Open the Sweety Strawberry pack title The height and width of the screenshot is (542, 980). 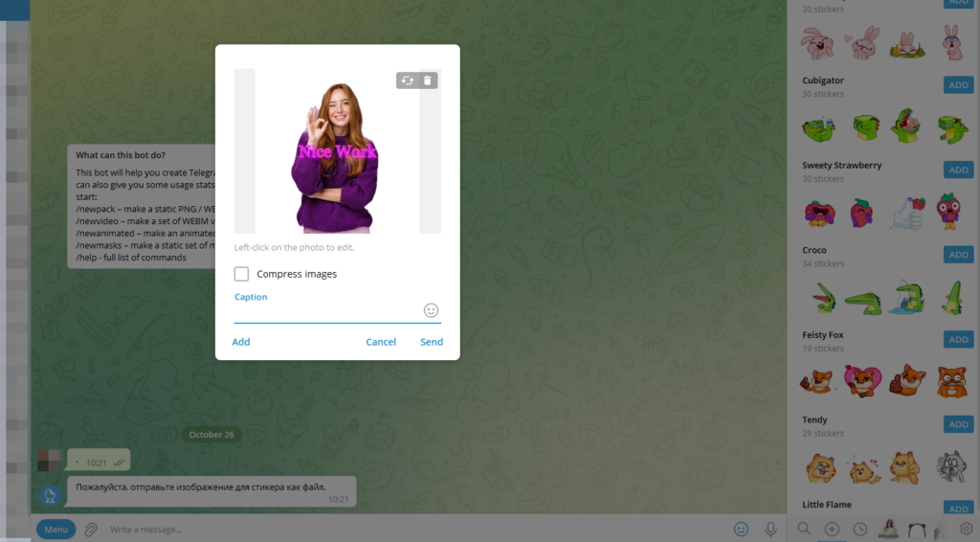(x=842, y=165)
